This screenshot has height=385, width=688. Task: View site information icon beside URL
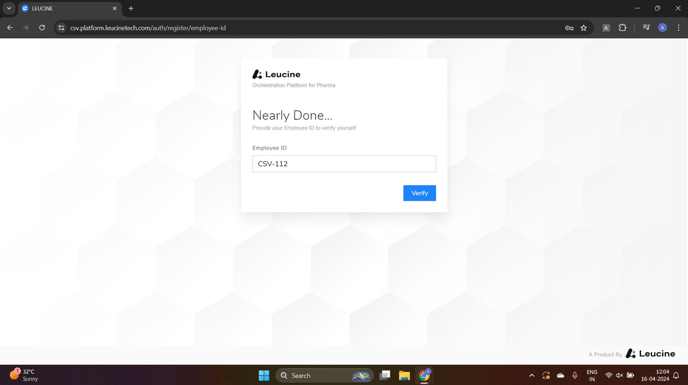point(61,28)
